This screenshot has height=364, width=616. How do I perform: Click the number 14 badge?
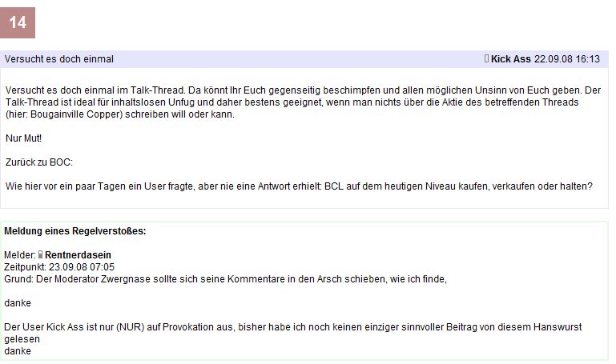pyautogui.click(x=18, y=22)
